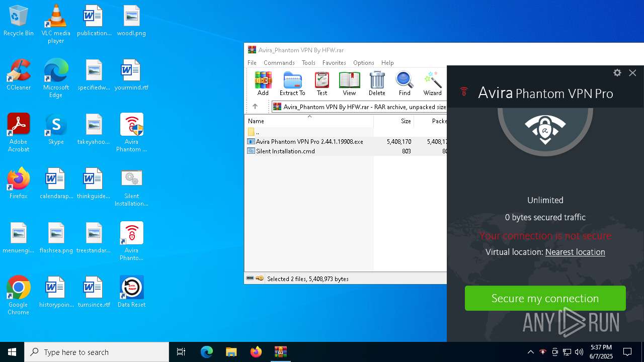The width and height of the screenshot is (644, 362).
Task: Click the taskbar search box
Action: click(x=97, y=352)
